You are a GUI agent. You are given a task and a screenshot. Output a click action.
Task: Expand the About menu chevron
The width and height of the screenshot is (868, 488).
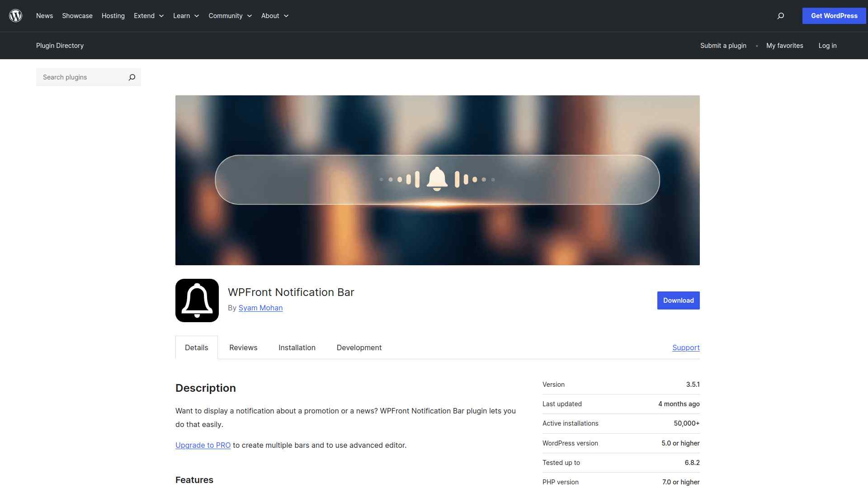[x=286, y=16]
